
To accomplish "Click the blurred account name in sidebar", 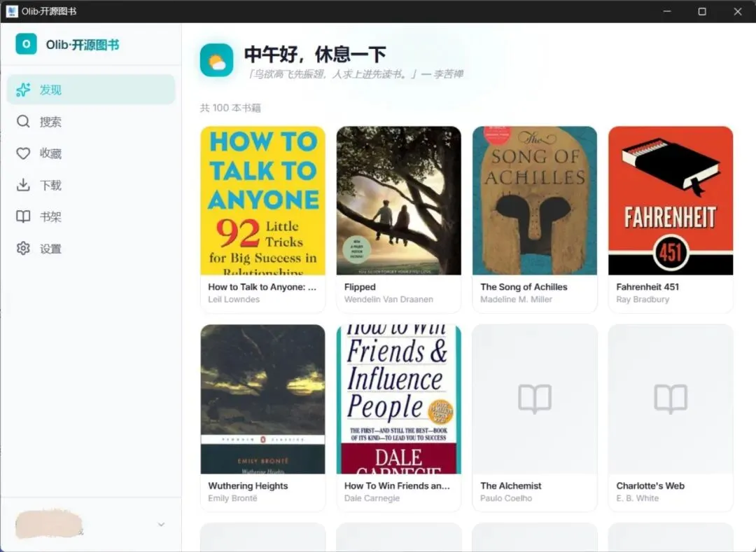I will pos(49,524).
